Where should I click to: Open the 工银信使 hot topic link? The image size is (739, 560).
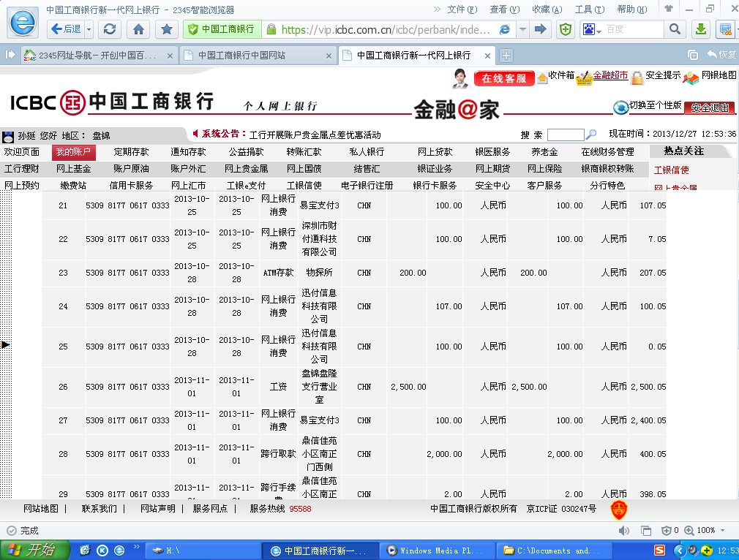tap(671, 170)
